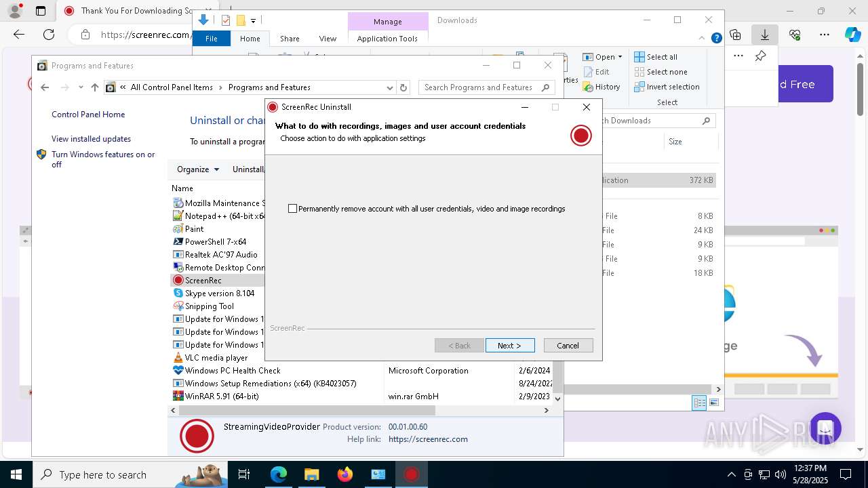Collapse the Explorer ribbon chevron
Viewport: 868px width, 488px height.
tap(703, 39)
